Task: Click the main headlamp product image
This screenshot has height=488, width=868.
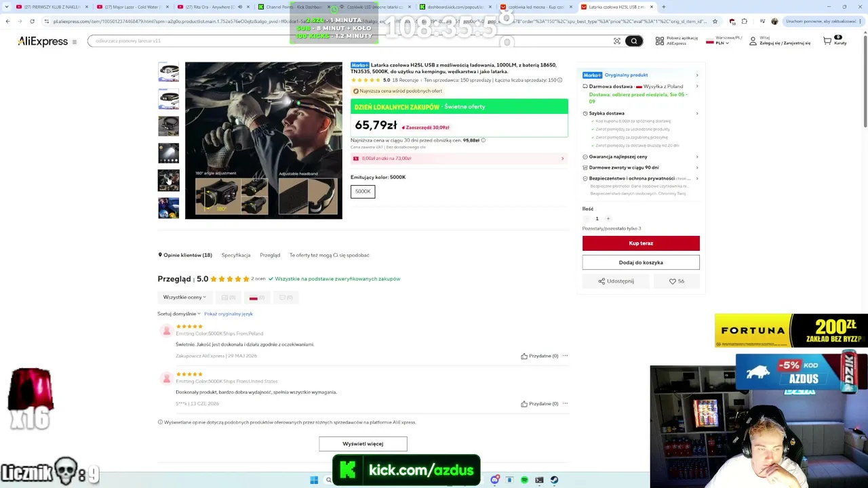Action: [264, 140]
